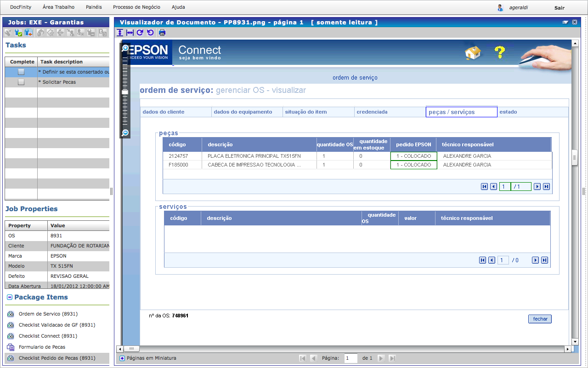588x368 pixels.
Task: Expand the Páginas em Miniatura panel
Action: (122, 358)
